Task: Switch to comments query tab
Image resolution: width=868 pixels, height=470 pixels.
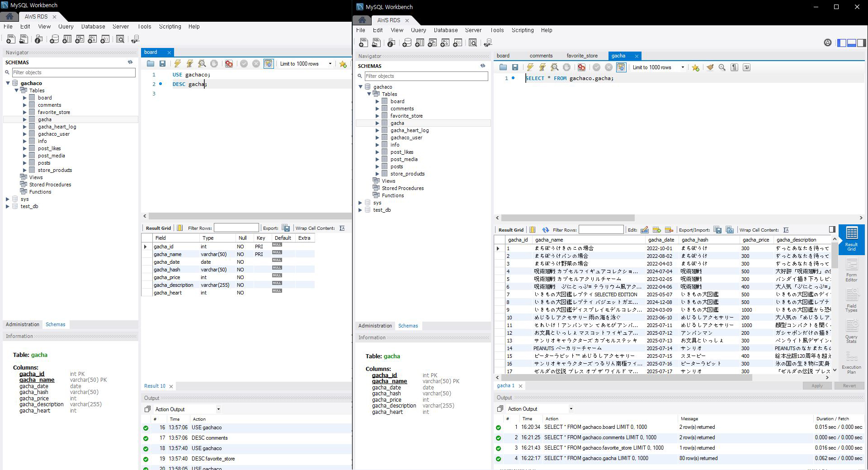Action: tap(541, 56)
